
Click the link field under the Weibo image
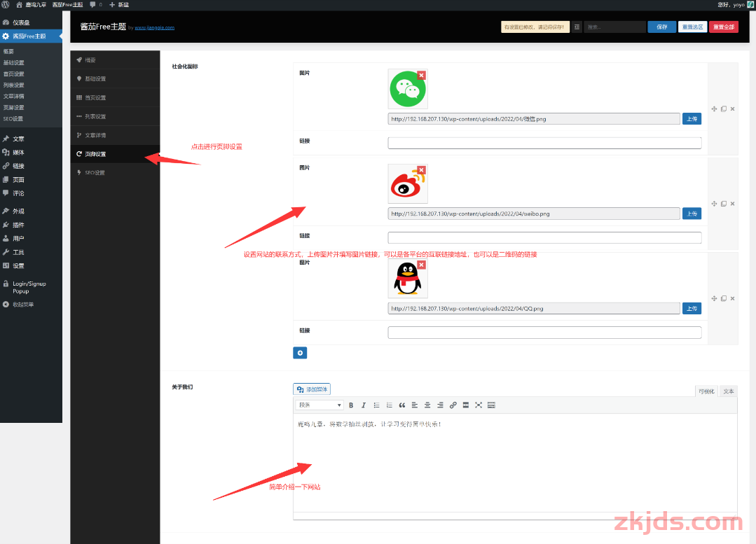tap(544, 237)
